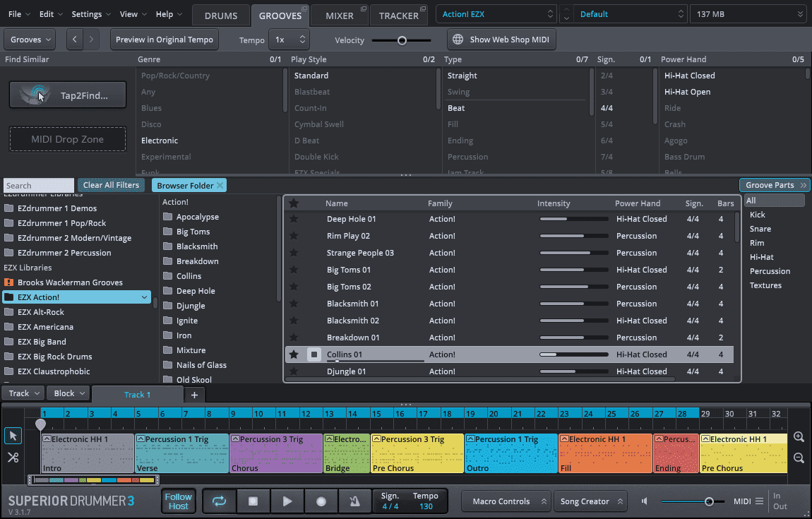Click the song overview minimap strip
The image size is (812, 519).
coord(94,480)
